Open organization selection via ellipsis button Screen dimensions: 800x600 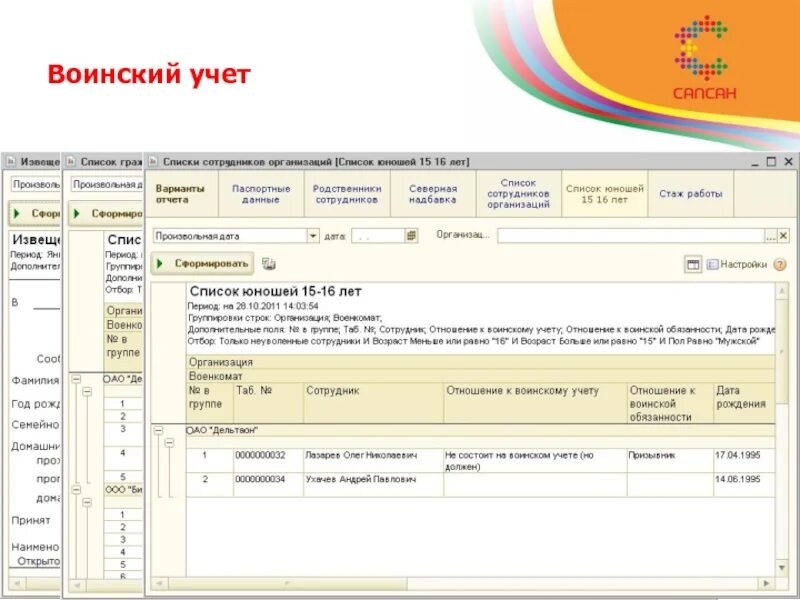770,236
